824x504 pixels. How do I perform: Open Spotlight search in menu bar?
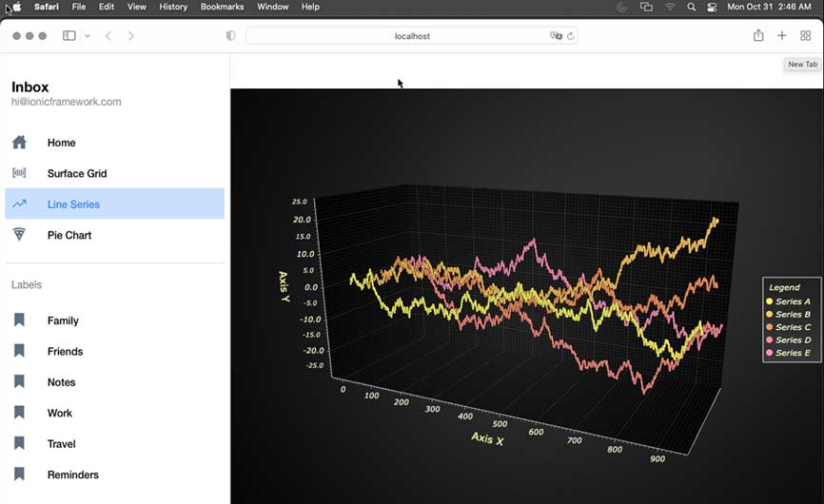tap(692, 7)
